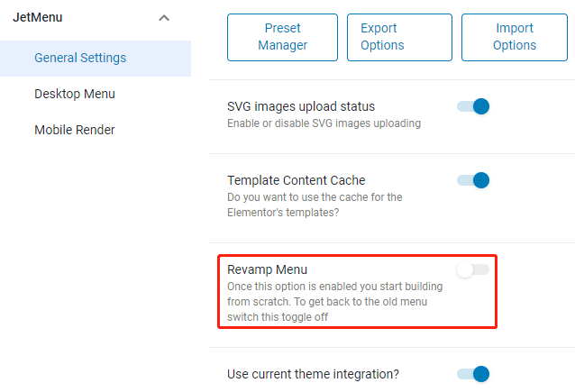The height and width of the screenshot is (392, 575).
Task: Click 'Use current theme integration?' label
Action: [313, 373]
